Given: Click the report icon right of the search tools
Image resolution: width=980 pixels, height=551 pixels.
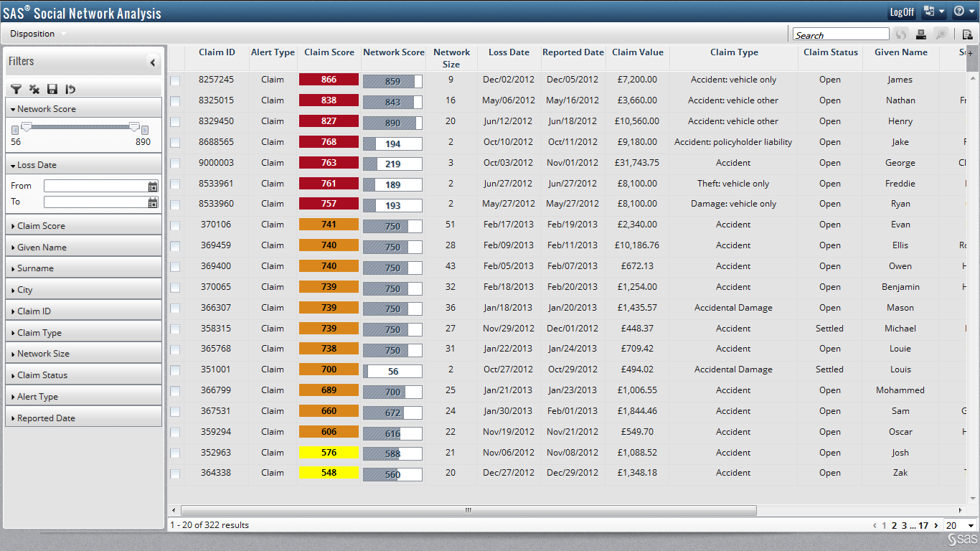Looking at the screenshot, I should 967,34.
